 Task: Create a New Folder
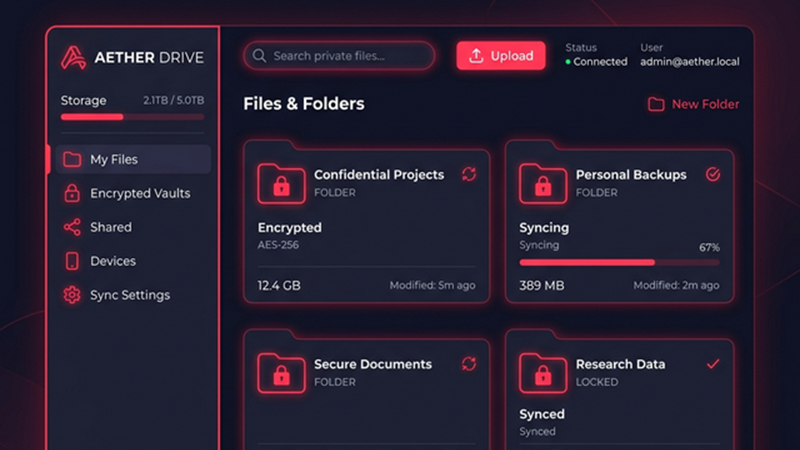point(694,104)
